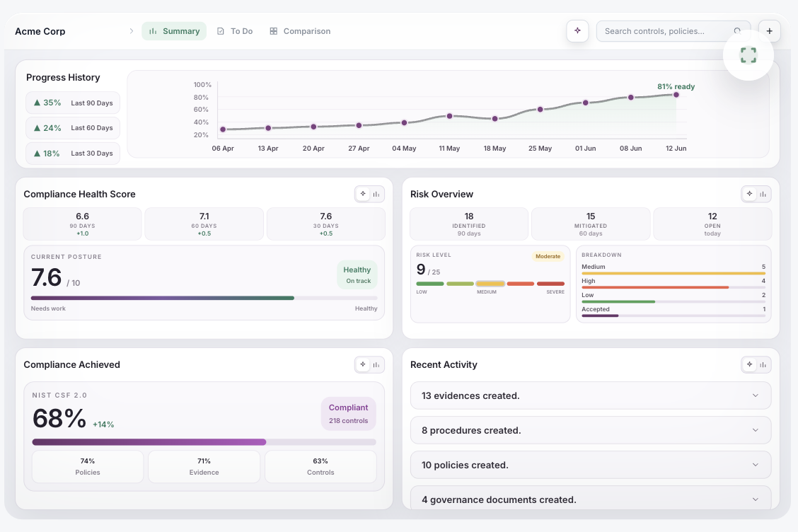Click the breadcrumb chevron after Acme Corp

click(x=132, y=31)
